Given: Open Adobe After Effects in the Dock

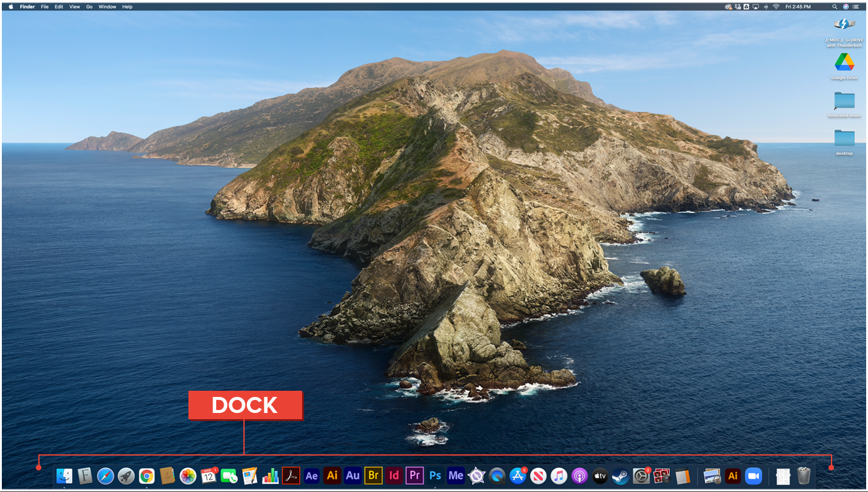Looking at the screenshot, I should pos(311,476).
